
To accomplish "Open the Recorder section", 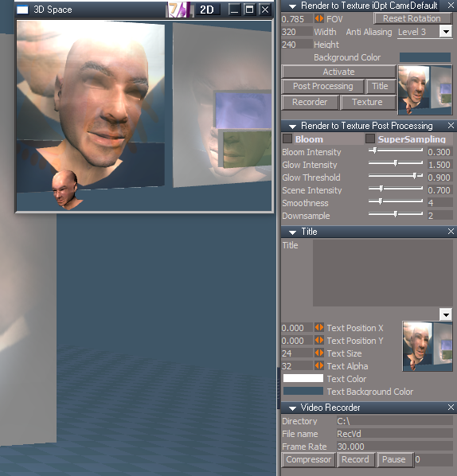I will tap(310, 102).
